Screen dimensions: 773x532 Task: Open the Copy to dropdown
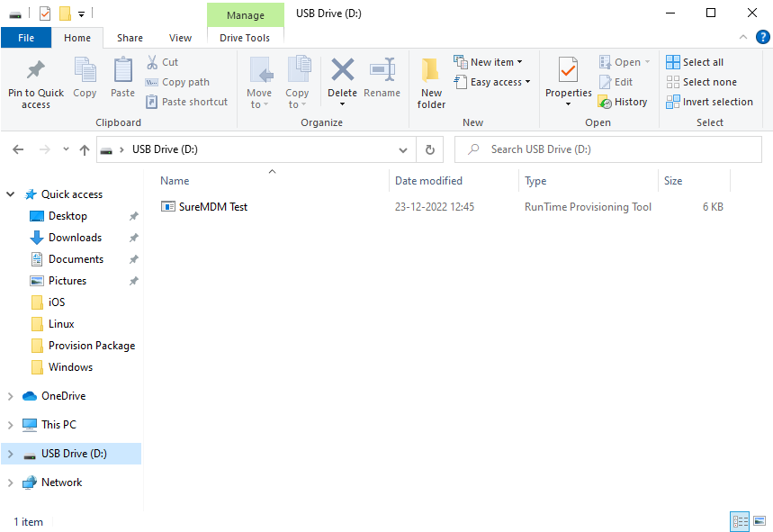[297, 82]
